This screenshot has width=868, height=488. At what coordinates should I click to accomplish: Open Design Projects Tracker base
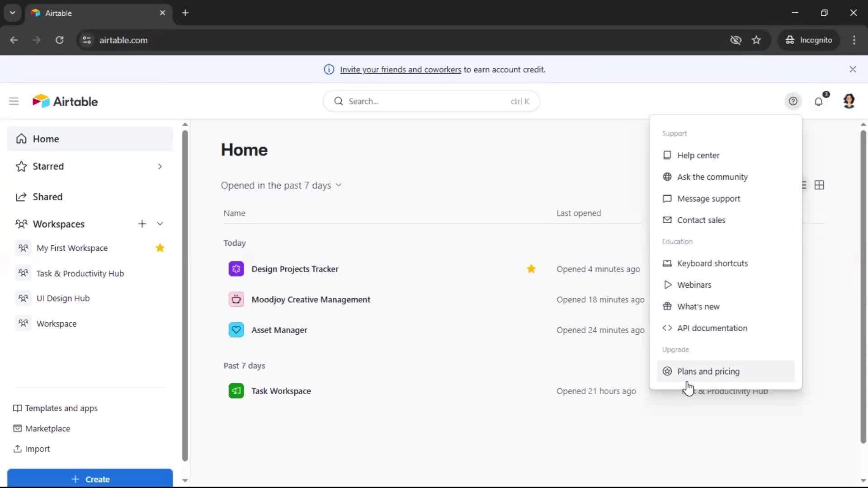295,269
